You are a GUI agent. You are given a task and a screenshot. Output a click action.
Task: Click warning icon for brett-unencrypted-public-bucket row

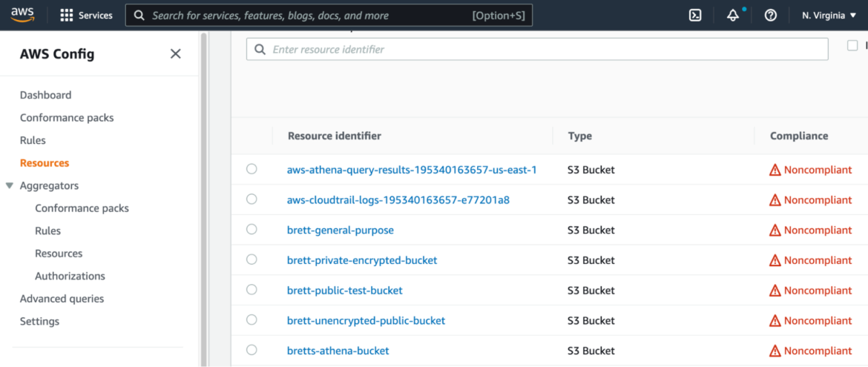[x=775, y=320]
